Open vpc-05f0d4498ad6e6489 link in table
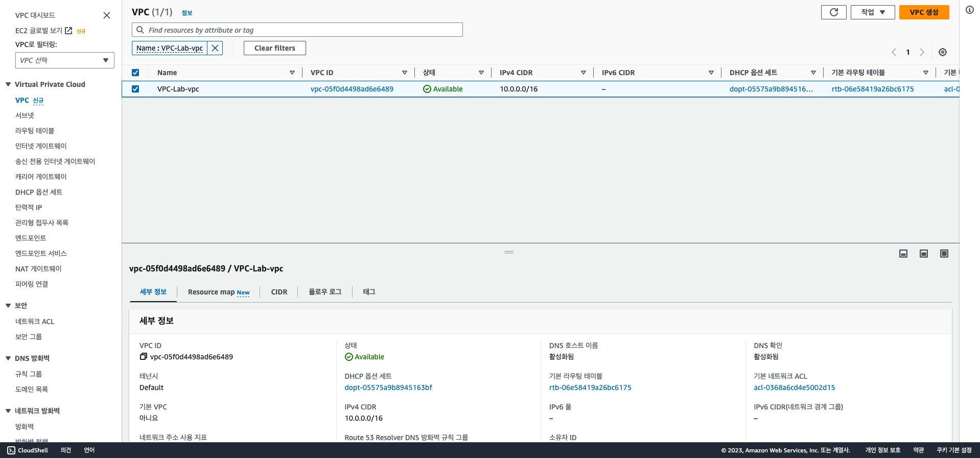The image size is (980, 458). [x=352, y=89]
